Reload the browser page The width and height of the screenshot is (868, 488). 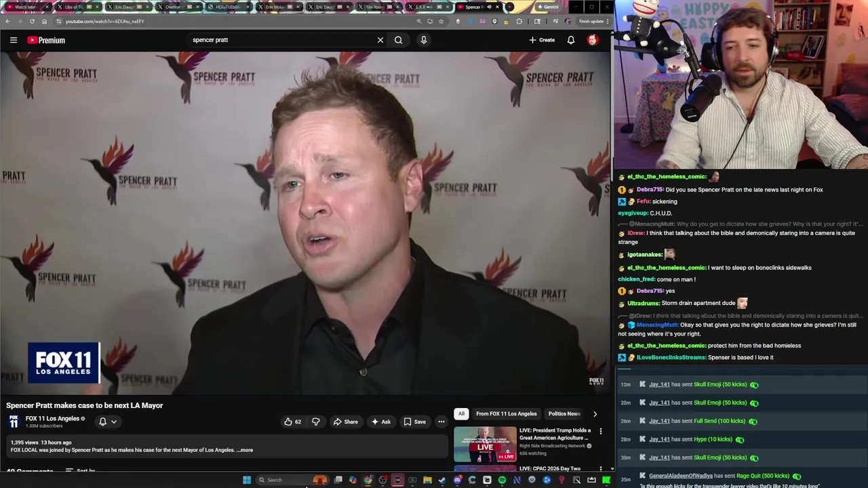(x=32, y=21)
